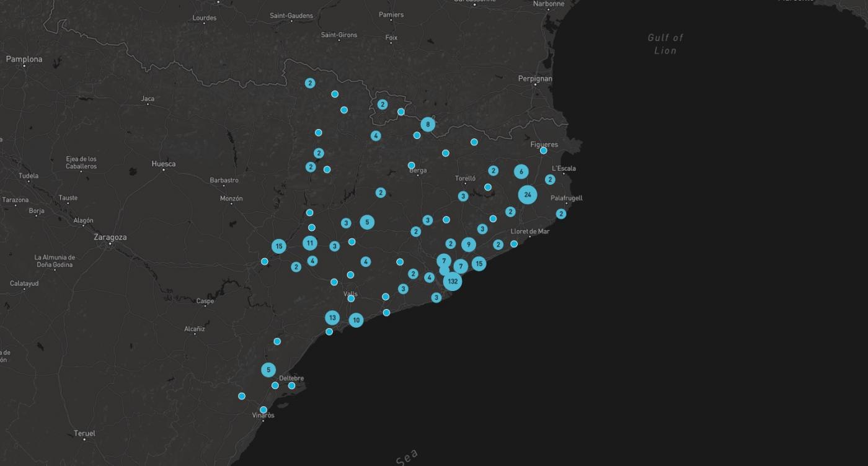Click the single marker just above Berga
This screenshot has height=466, width=868.
coord(411,165)
